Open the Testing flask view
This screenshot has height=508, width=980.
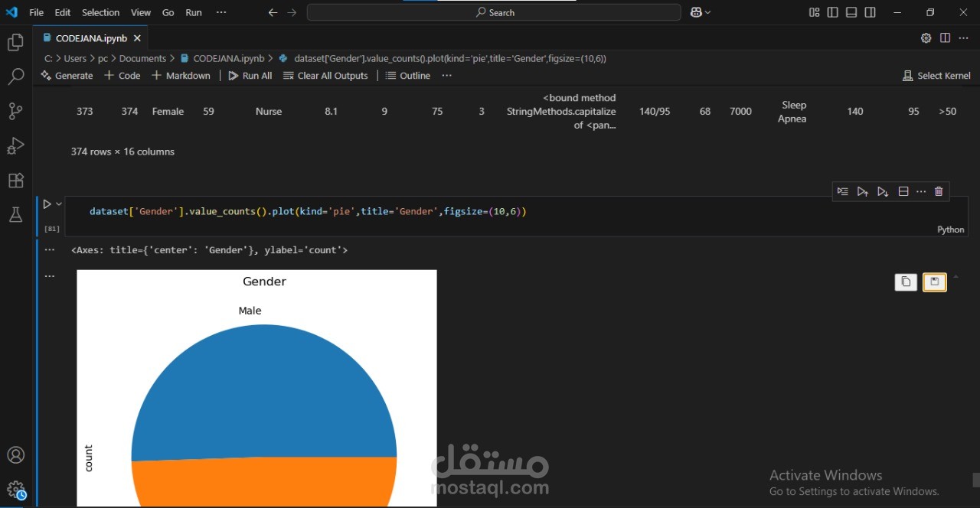(x=15, y=215)
